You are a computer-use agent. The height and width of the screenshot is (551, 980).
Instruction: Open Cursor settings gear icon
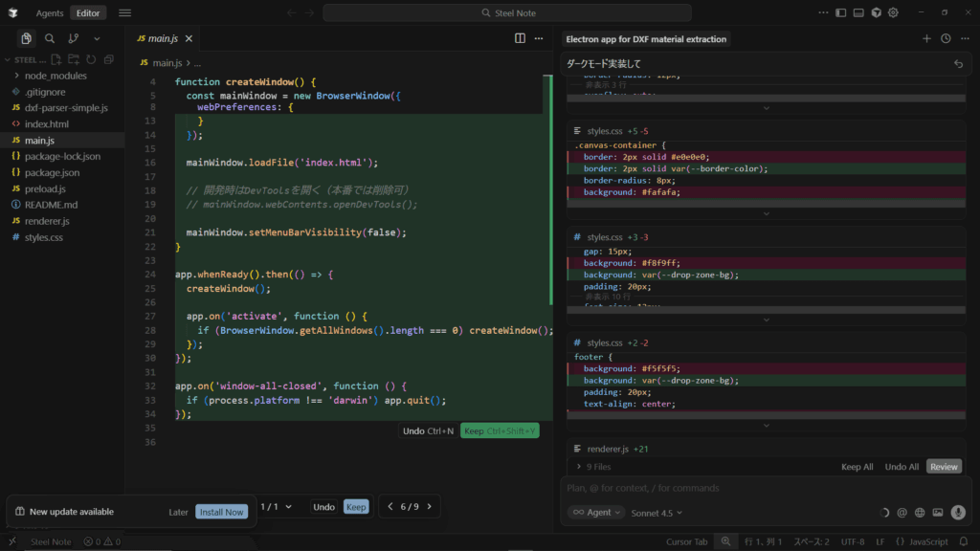pyautogui.click(x=893, y=12)
